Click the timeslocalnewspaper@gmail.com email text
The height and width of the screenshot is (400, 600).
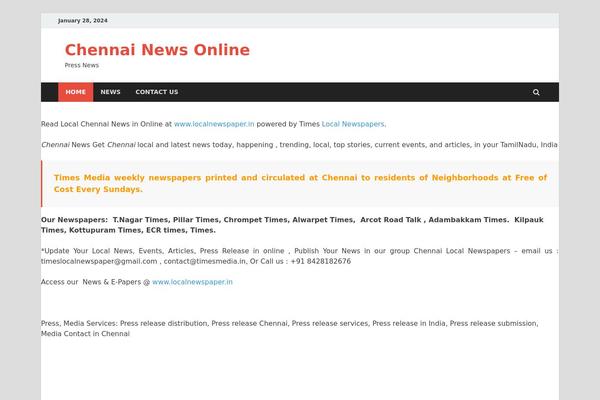[99, 261]
